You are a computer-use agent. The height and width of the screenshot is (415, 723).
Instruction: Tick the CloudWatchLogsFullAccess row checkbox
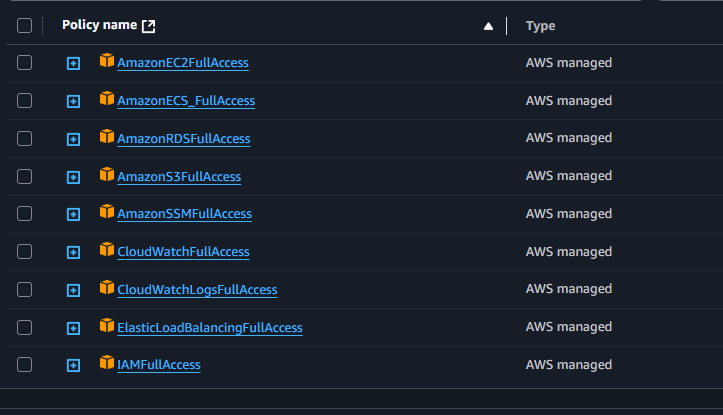25,289
